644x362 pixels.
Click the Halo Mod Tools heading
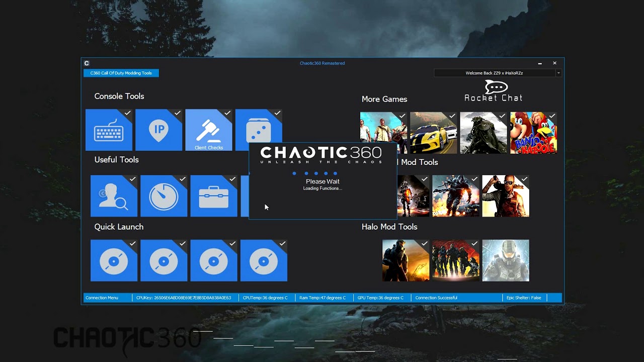click(x=389, y=227)
